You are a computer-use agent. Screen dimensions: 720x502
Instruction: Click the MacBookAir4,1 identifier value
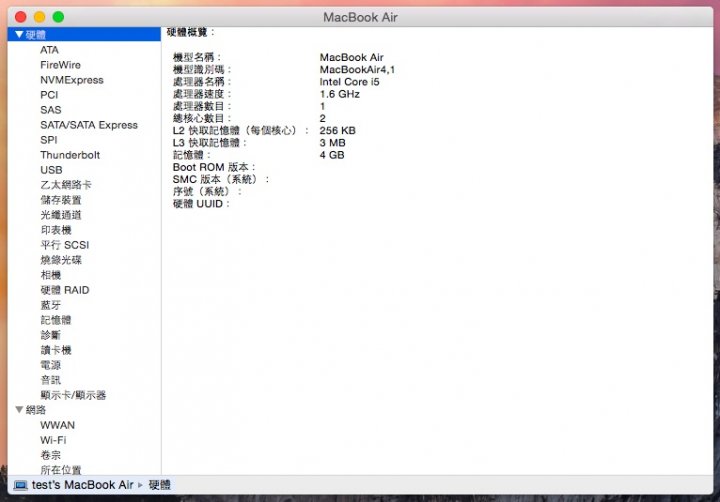(x=357, y=69)
